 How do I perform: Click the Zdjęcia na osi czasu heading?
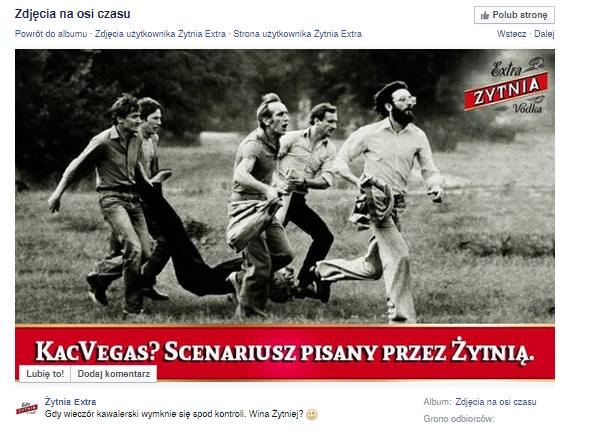(x=73, y=14)
